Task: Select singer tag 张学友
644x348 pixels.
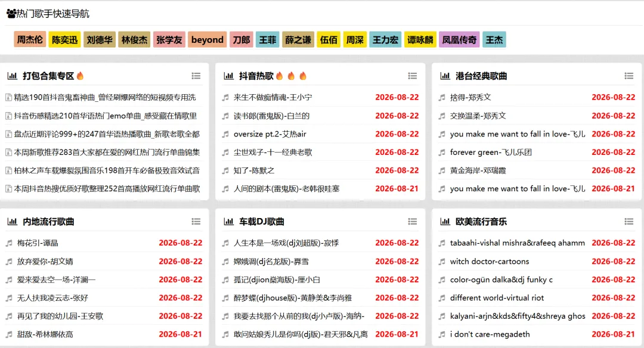Action: coord(169,39)
